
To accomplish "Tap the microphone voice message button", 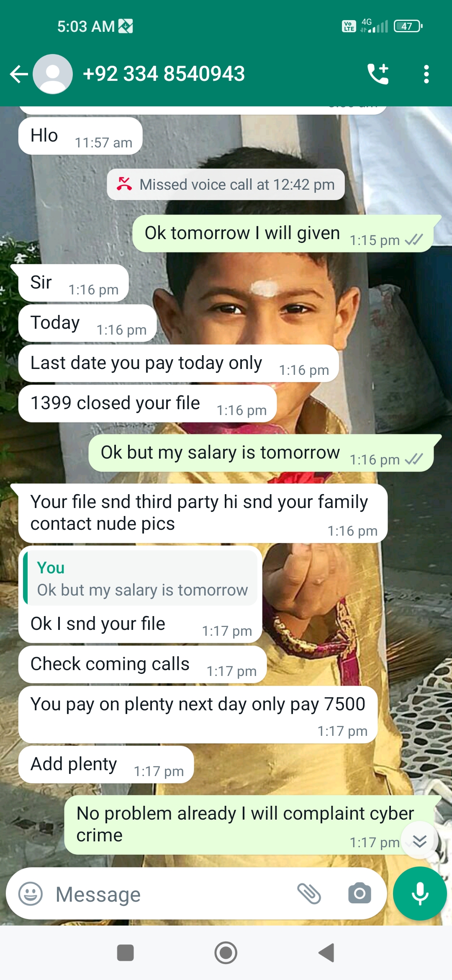I will click(x=420, y=894).
